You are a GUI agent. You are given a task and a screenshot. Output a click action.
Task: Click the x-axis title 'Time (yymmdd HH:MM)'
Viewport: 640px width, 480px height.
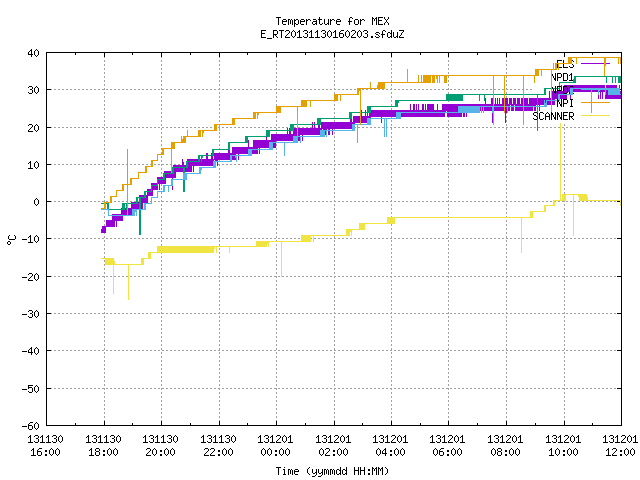coord(332,471)
